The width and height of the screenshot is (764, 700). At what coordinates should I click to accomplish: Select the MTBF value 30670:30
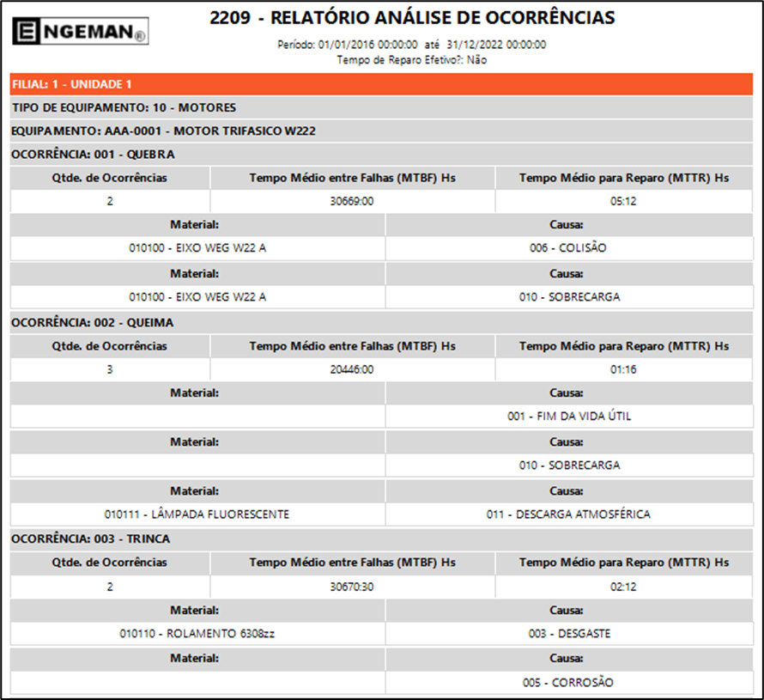[352, 586]
